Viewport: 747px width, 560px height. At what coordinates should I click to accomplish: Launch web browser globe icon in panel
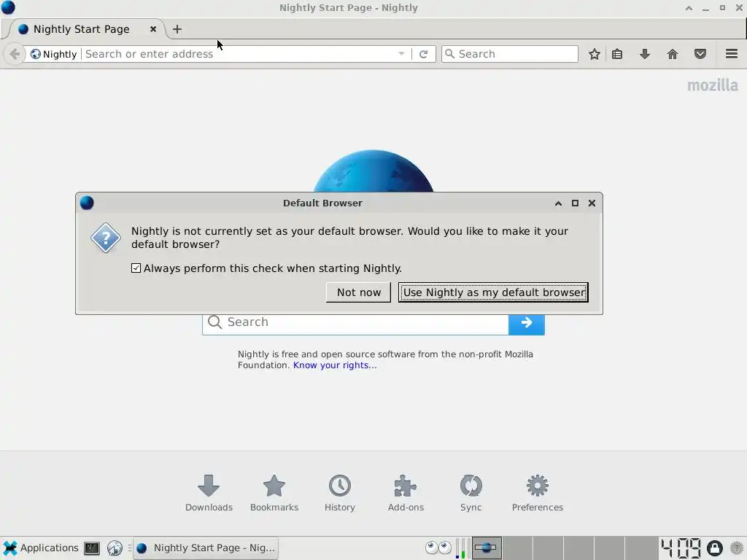coord(115,548)
